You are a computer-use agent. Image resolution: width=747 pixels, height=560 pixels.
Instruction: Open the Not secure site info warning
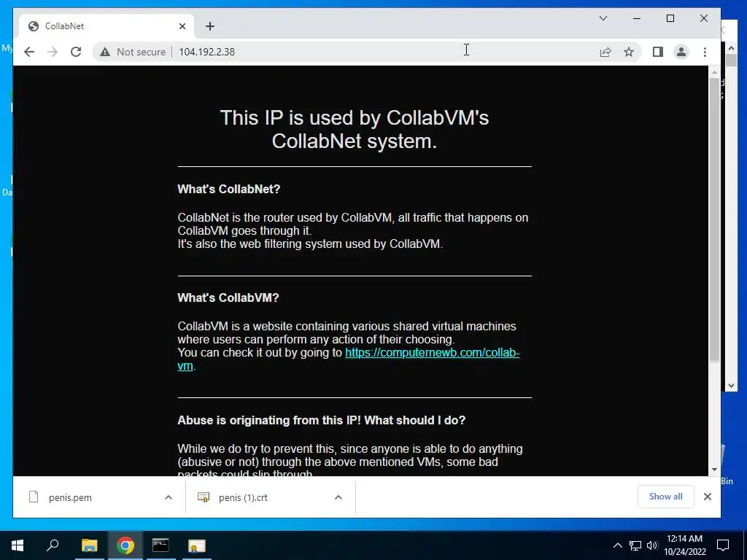pyautogui.click(x=133, y=52)
